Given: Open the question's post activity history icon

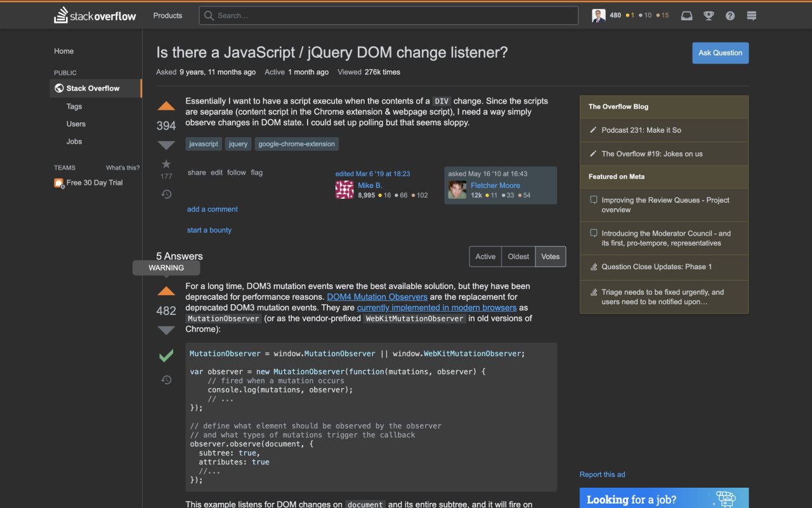Looking at the screenshot, I should point(166,194).
